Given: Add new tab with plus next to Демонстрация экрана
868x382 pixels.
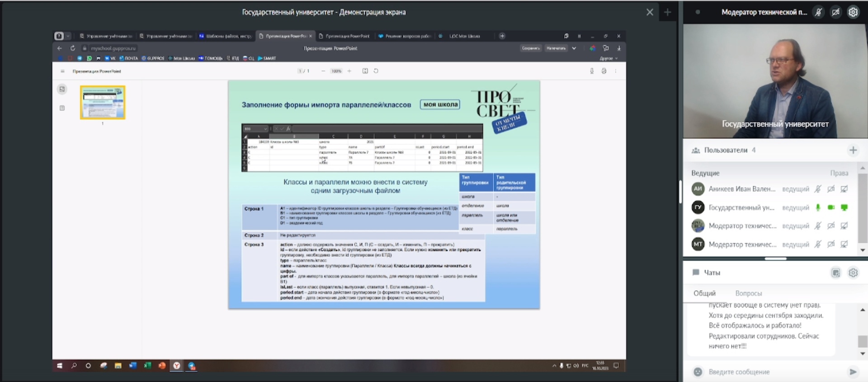Looking at the screenshot, I should click(668, 12).
